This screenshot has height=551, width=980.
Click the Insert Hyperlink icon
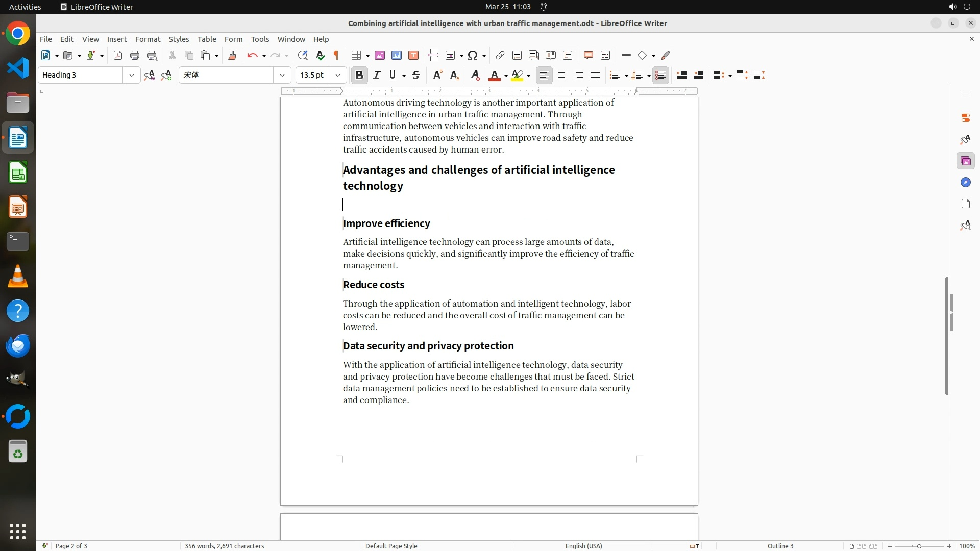500,56
